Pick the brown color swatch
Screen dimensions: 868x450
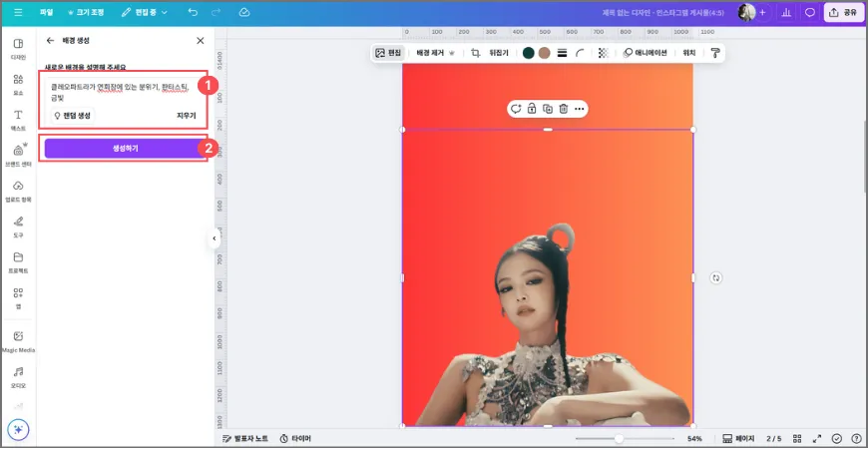coord(544,53)
